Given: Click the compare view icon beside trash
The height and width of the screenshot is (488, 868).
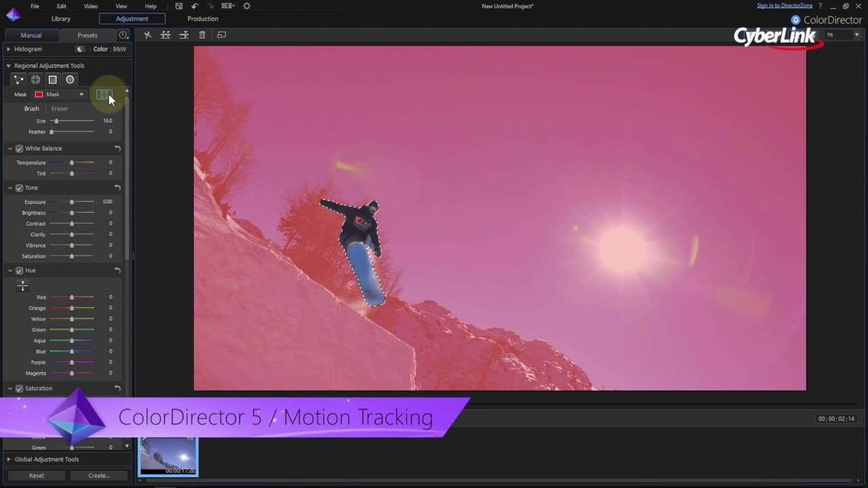Looking at the screenshot, I should 221,35.
